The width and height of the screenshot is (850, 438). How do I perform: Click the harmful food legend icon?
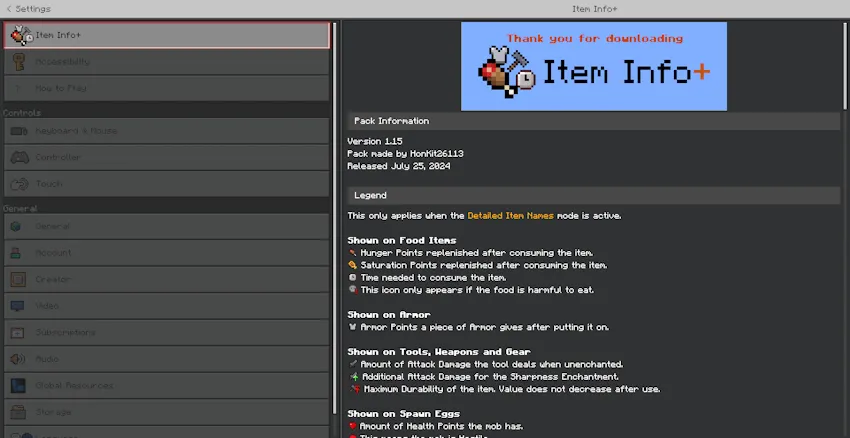click(352, 289)
